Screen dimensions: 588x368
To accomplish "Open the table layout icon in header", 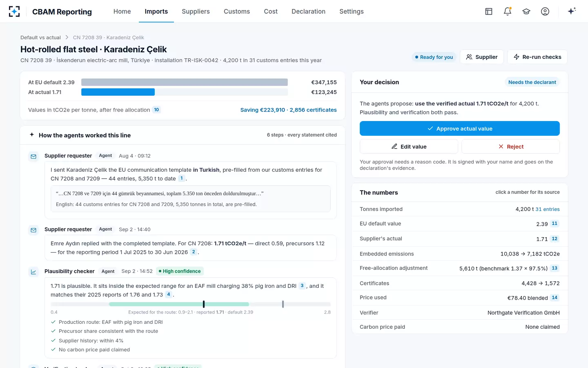I will (x=489, y=11).
